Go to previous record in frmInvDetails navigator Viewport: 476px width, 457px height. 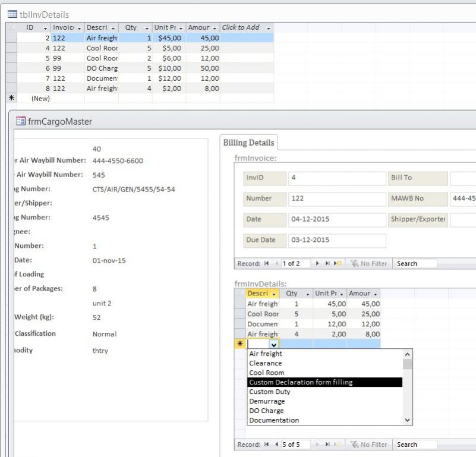276,445
